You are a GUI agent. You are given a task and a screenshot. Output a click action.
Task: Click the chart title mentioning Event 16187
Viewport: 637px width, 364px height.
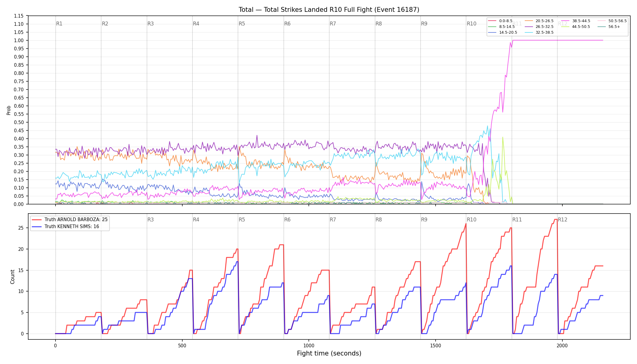coord(329,10)
